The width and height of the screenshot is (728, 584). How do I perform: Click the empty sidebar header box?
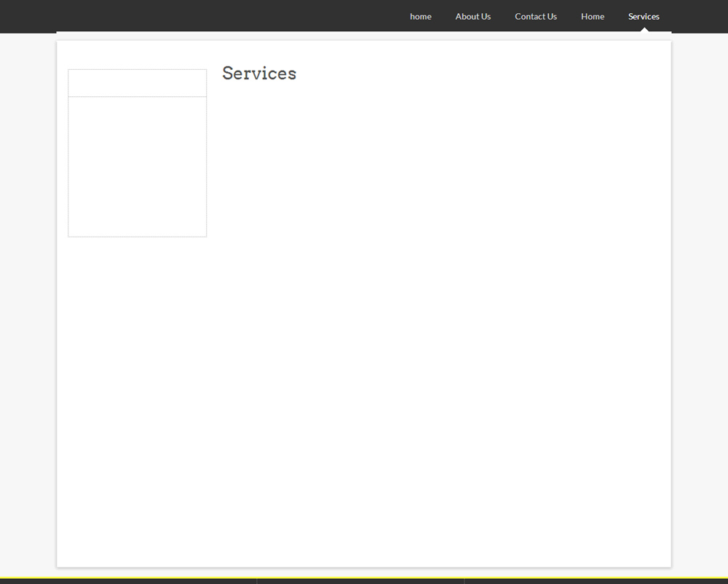(x=138, y=83)
